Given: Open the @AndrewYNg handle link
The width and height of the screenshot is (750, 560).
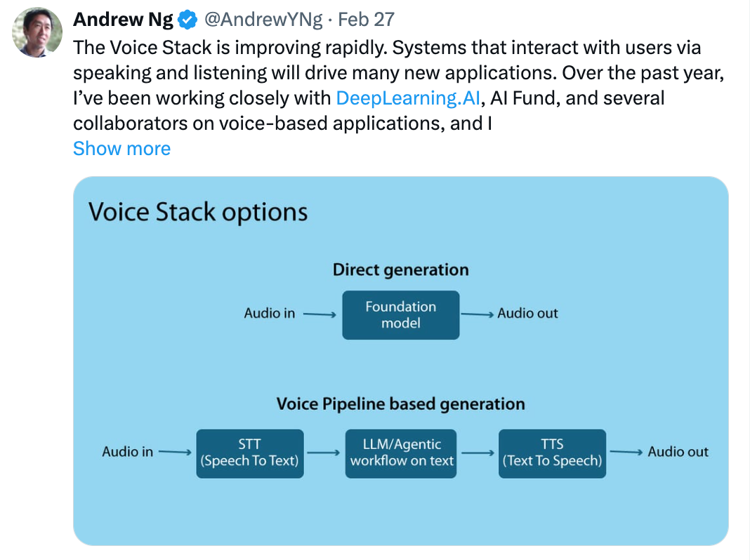Looking at the screenshot, I should coord(263,20).
